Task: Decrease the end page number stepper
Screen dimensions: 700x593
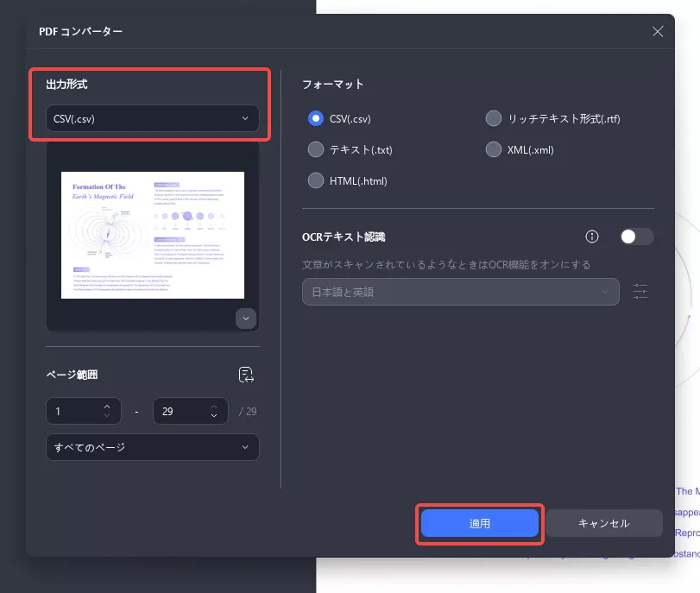Action: tap(213, 416)
